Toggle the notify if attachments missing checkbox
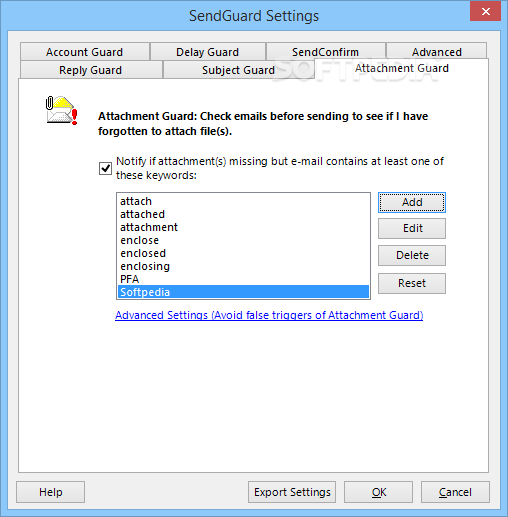Viewport: 508px width, 517px height. point(105,168)
